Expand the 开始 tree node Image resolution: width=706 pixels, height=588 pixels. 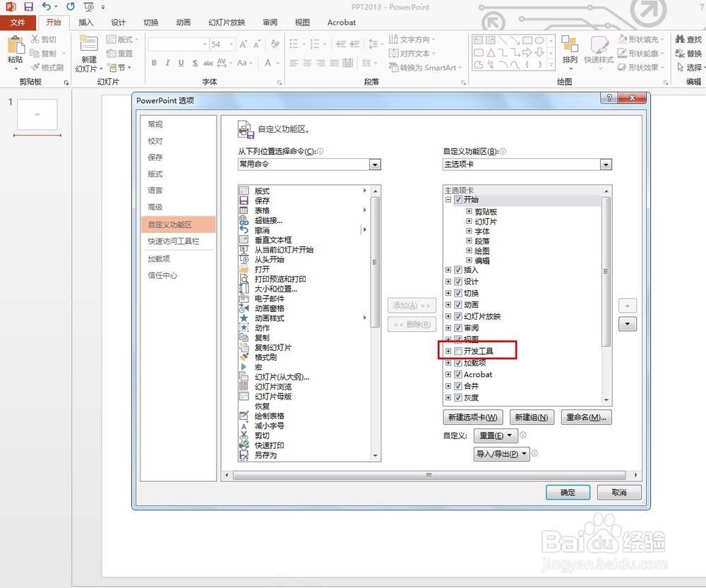click(x=449, y=200)
